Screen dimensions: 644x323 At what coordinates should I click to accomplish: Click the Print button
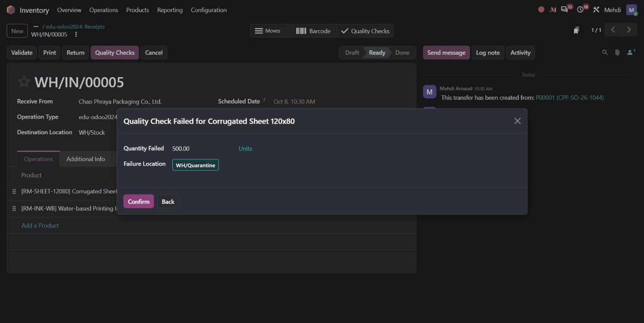49,52
